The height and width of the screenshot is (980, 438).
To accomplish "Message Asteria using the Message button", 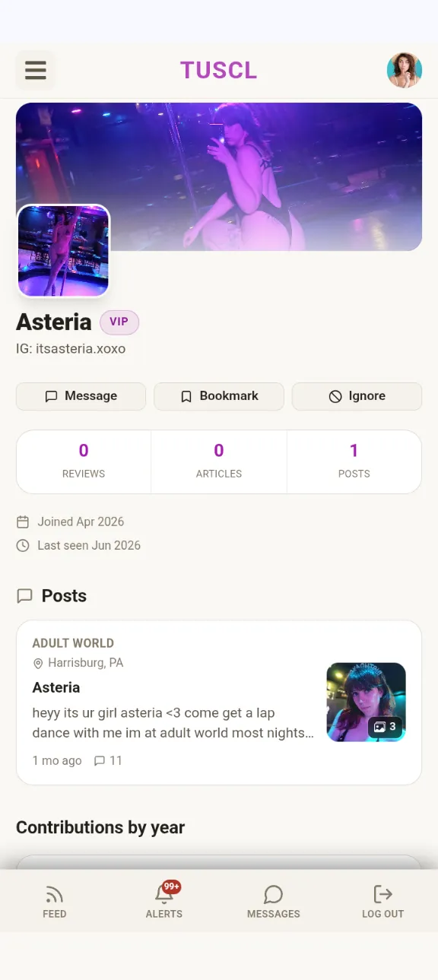I will tap(81, 396).
